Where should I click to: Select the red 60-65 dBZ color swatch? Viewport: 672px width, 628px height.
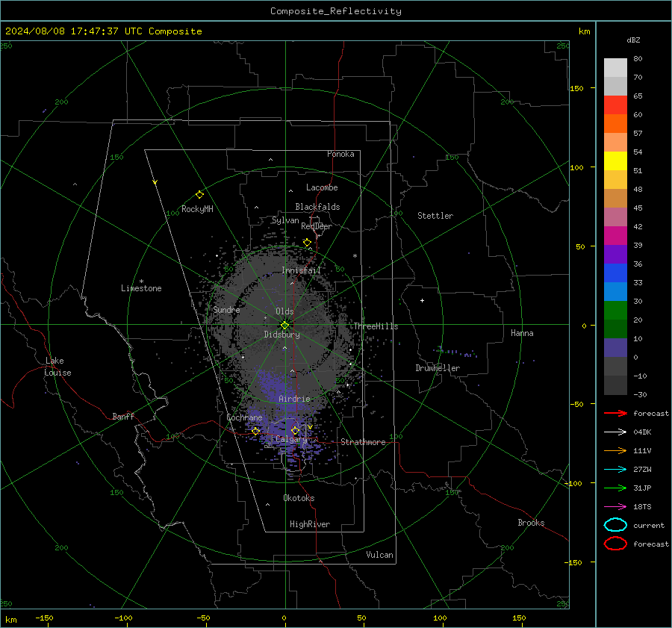tap(615, 105)
